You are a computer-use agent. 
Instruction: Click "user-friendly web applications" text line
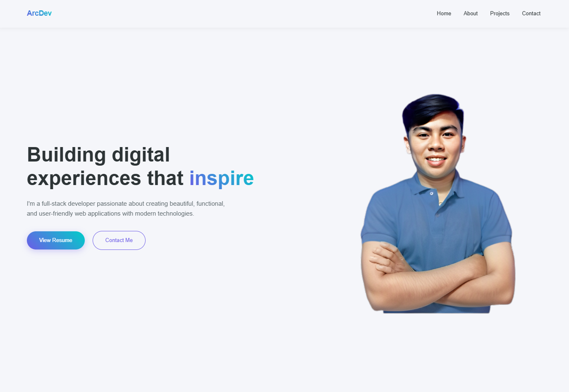click(x=80, y=214)
